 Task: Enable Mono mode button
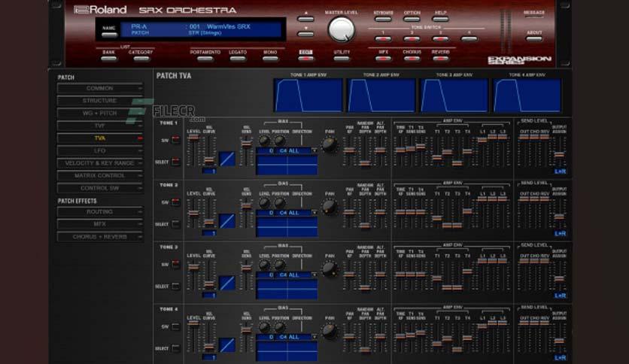tap(270, 59)
